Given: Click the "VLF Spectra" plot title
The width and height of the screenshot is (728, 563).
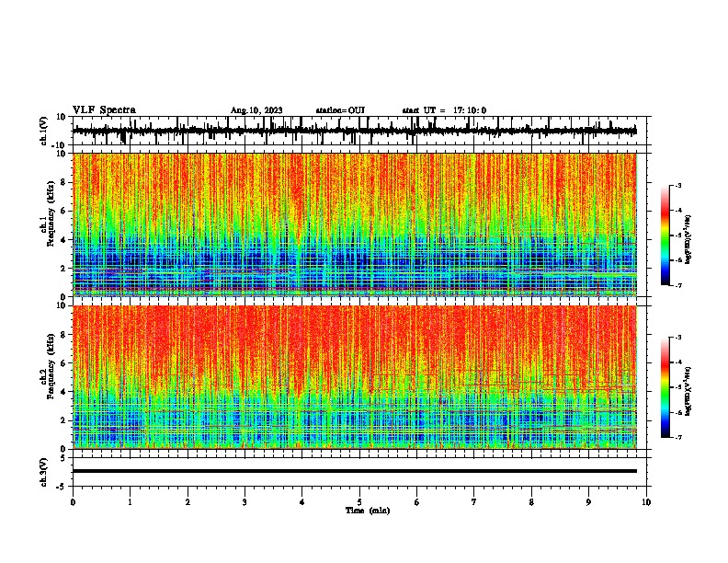Looking at the screenshot, I should tap(104, 109).
